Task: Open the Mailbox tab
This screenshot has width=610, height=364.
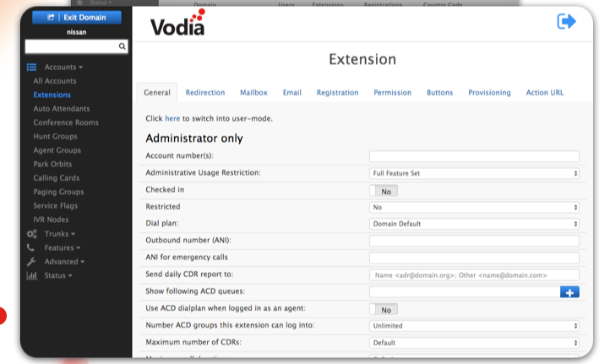Action: [x=253, y=93]
